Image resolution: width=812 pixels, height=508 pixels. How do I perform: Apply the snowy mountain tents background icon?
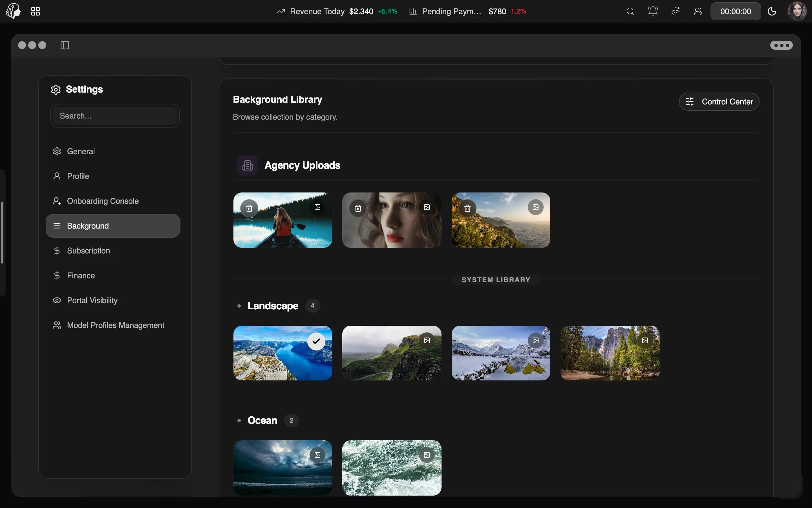pos(536,340)
